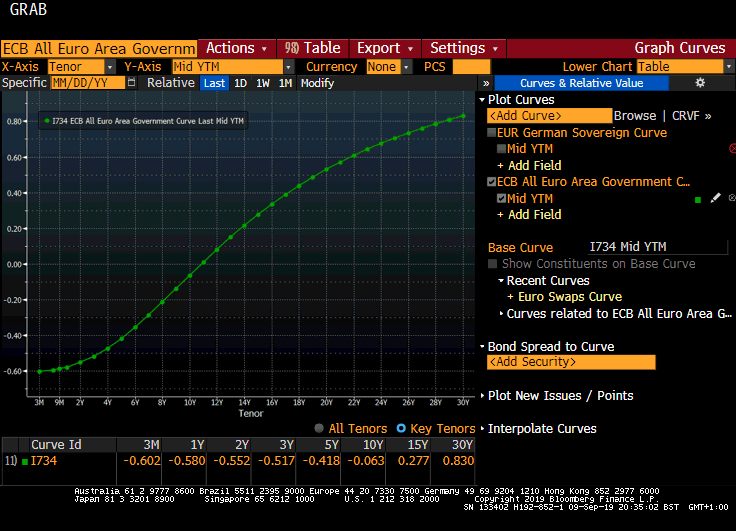Click the Browse link under Plot Curves
The height and width of the screenshot is (531, 736).
pyautogui.click(x=635, y=116)
